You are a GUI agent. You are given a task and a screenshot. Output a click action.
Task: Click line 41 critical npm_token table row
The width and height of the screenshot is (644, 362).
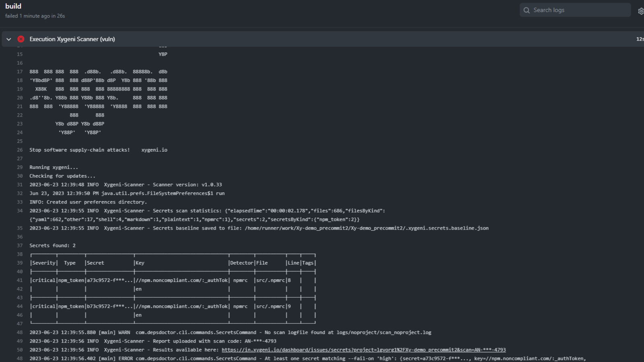pyautogui.click(x=161, y=280)
